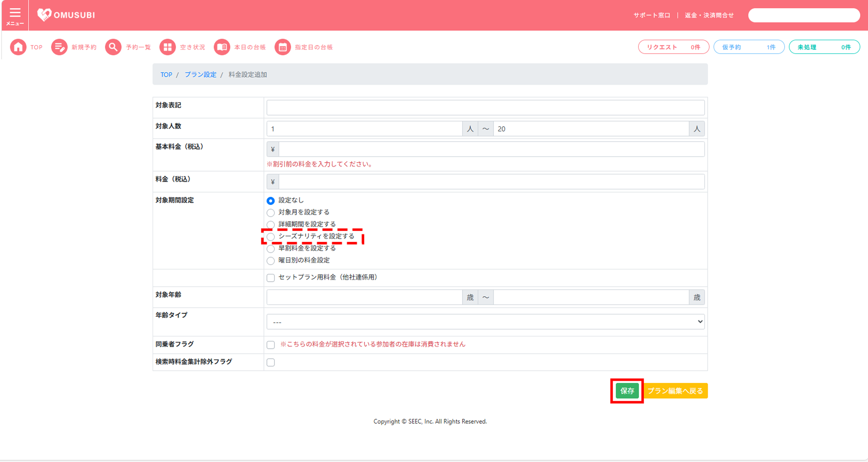Open 新規予約 in the navigation bar
868x462 pixels.
click(x=84, y=47)
